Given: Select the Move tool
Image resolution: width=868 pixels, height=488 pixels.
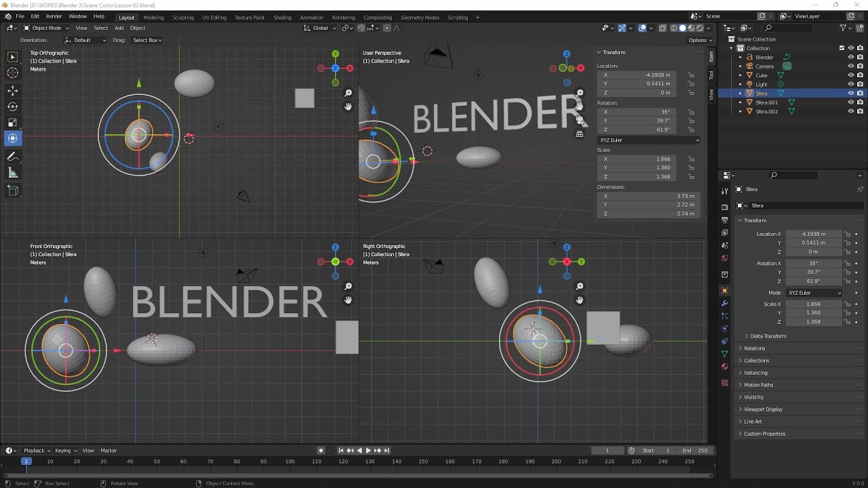Looking at the screenshot, I should [13, 90].
